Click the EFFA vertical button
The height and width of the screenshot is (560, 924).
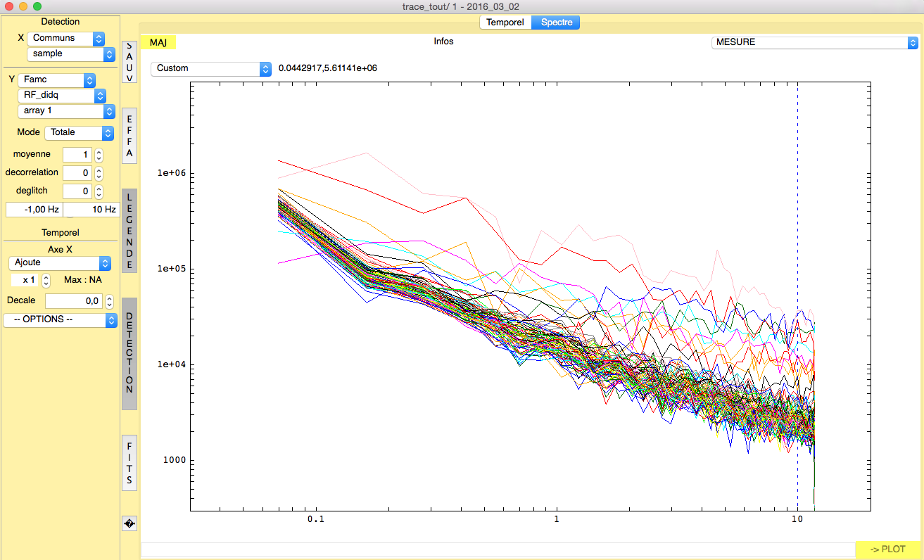click(x=129, y=136)
